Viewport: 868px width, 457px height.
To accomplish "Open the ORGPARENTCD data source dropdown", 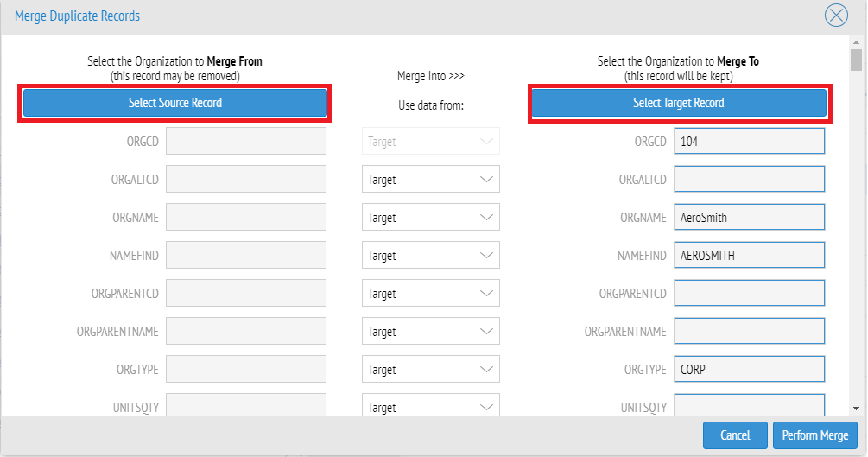I will 431,294.
